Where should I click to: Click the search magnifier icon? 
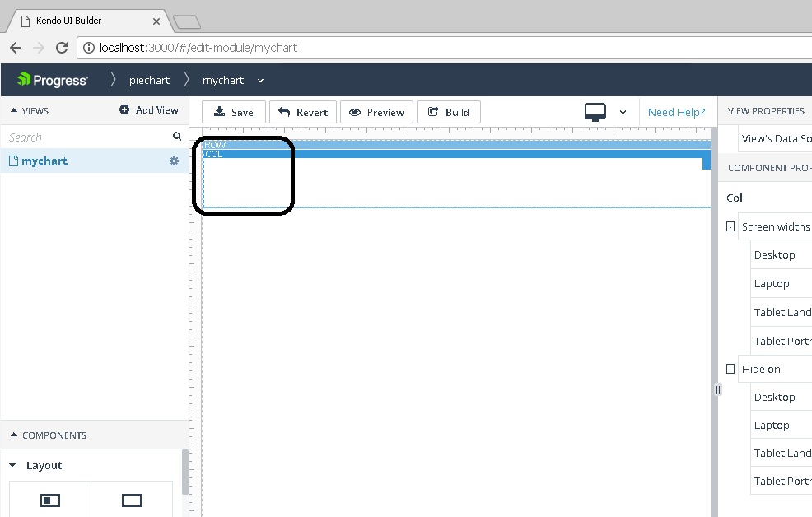click(177, 137)
